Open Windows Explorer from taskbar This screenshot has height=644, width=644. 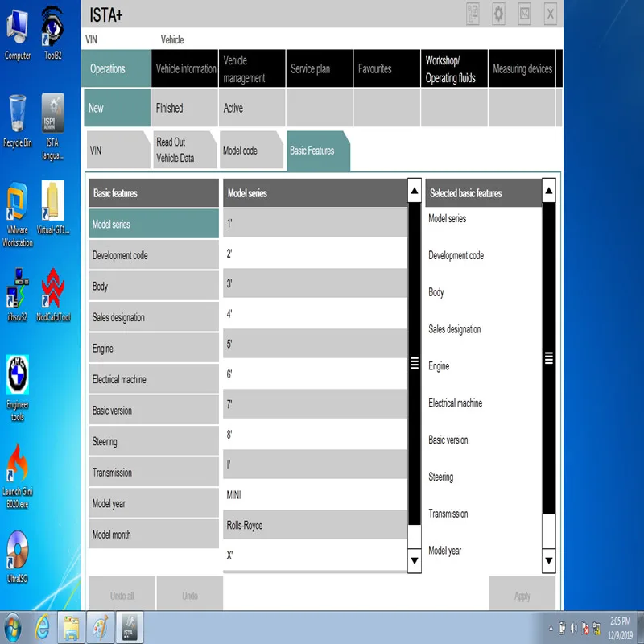click(x=71, y=628)
